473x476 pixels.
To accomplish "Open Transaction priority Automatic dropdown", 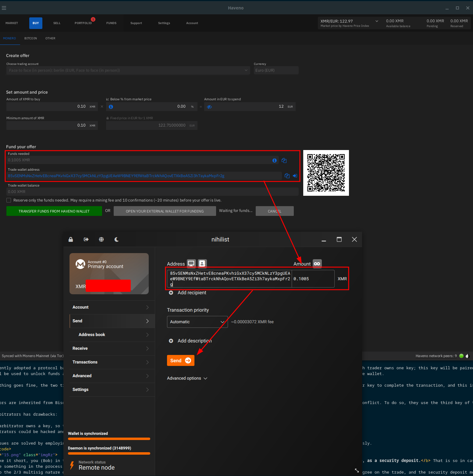I will (197, 322).
